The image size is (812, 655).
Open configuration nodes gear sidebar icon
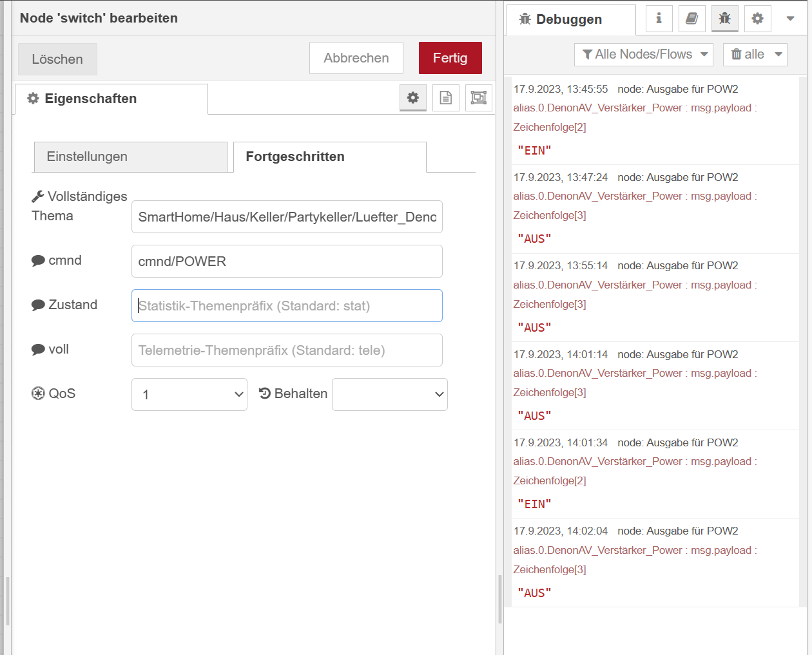(758, 19)
